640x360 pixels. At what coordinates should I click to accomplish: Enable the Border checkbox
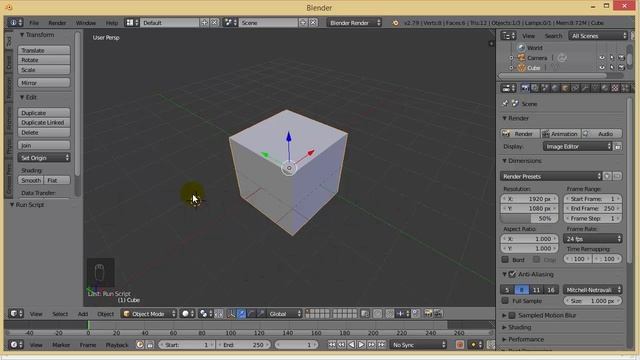coord(505,260)
